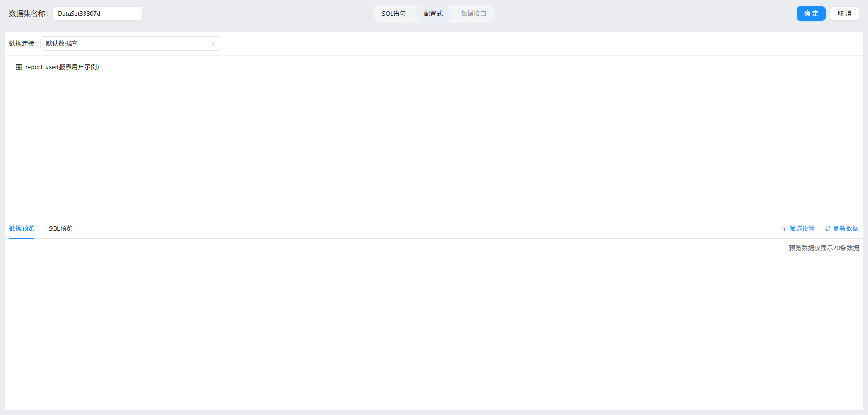Switch to the 数据接口 mode tab
Image resolution: width=868 pixels, height=415 pixels.
click(x=473, y=14)
